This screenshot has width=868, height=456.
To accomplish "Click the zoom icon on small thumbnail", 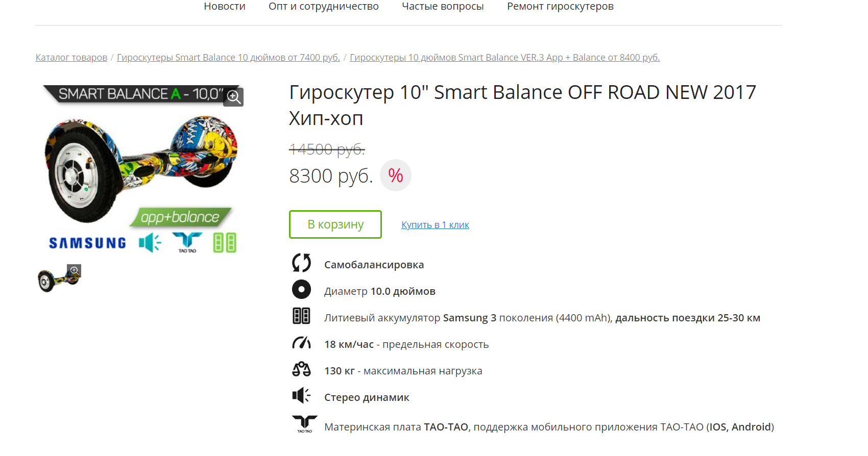I will pos(75,270).
